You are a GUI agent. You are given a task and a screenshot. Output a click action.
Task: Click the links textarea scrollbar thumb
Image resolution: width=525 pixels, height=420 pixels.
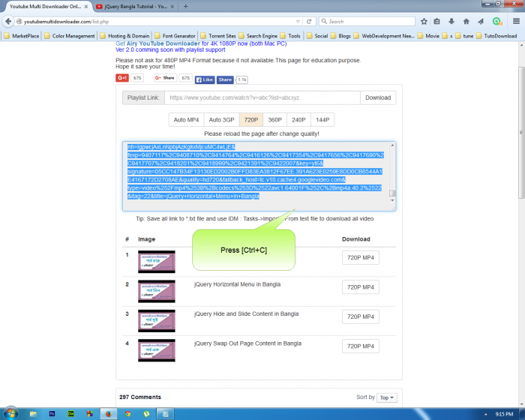pos(392,193)
